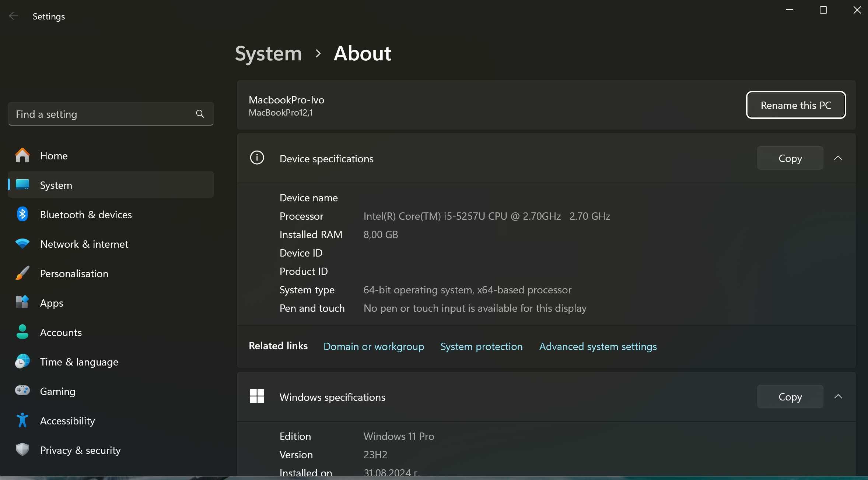The image size is (868, 480).
Task: Click the Time & language globe icon
Action: click(22, 361)
